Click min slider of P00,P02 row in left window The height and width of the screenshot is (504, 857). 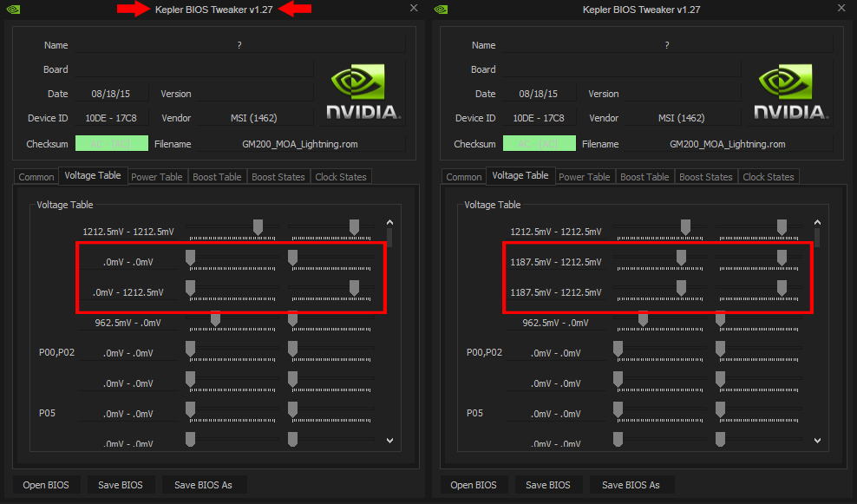(x=190, y=348)
